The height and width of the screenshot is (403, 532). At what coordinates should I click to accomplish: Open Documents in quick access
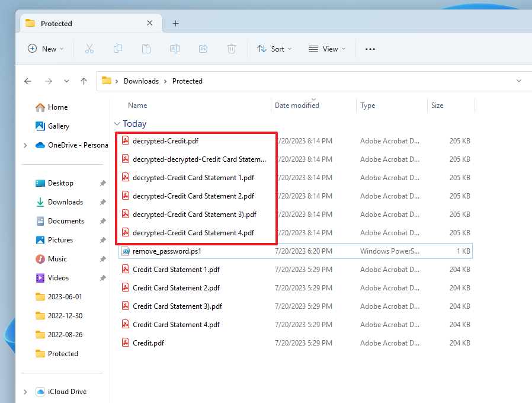coord(60,222)
